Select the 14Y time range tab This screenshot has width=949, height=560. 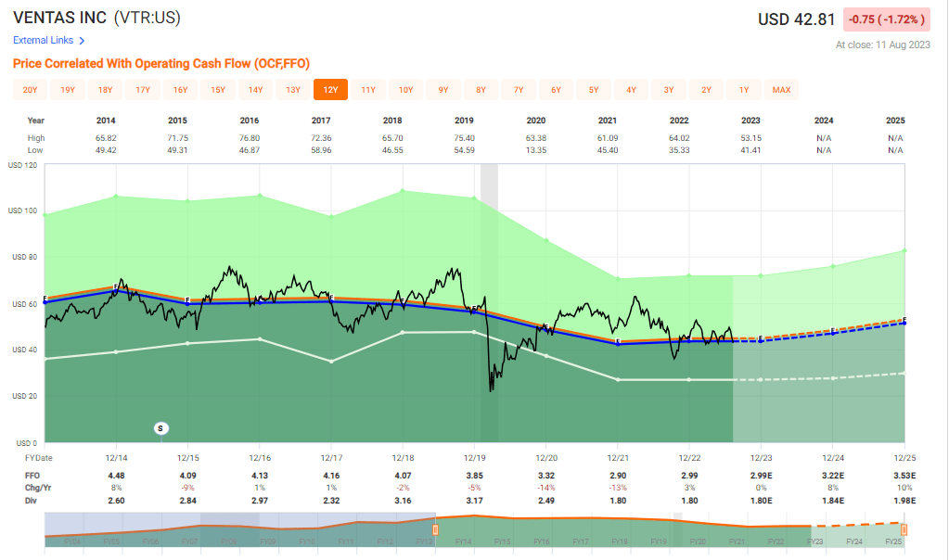pos(255,90)
